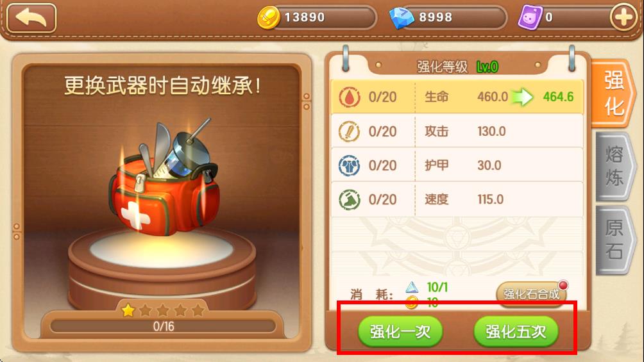Switch to the 强化 tab
This screenshot has width=644, height=362.
[613, 93]
